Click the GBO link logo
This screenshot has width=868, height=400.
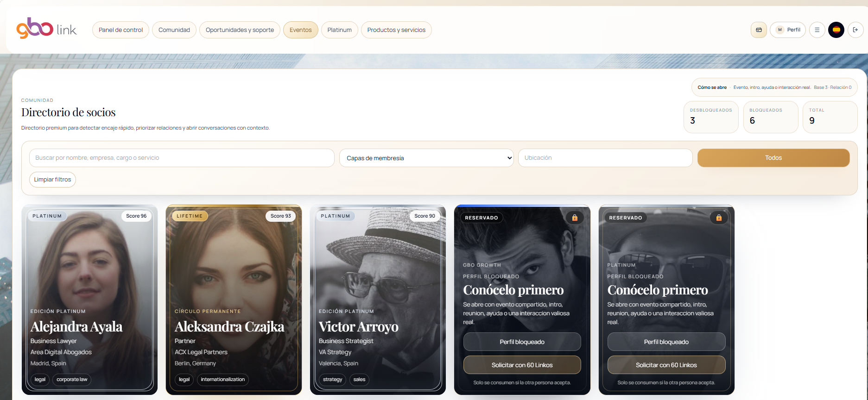click(46, 29)
